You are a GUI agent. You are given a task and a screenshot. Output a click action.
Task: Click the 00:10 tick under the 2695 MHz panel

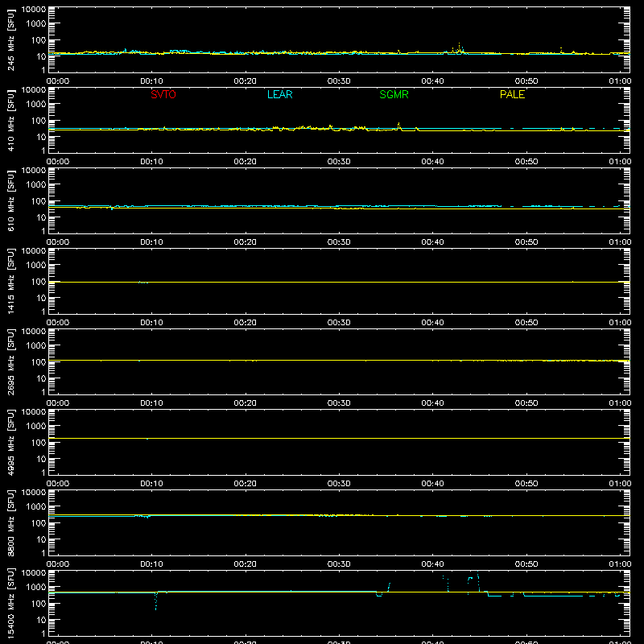151,403
